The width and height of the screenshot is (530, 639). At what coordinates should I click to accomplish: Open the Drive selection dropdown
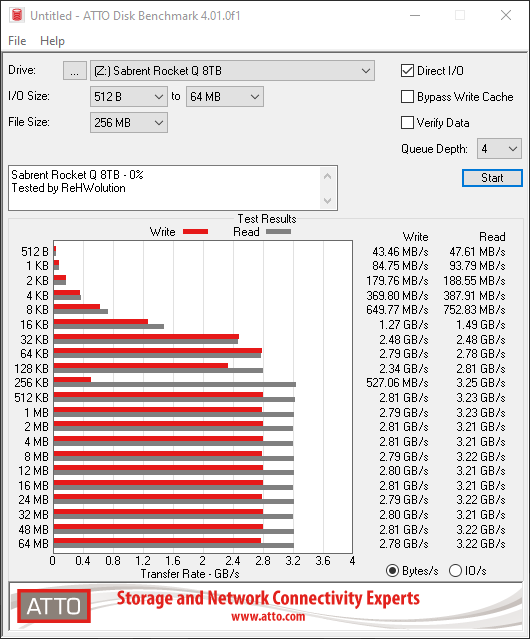click(232, 71)
